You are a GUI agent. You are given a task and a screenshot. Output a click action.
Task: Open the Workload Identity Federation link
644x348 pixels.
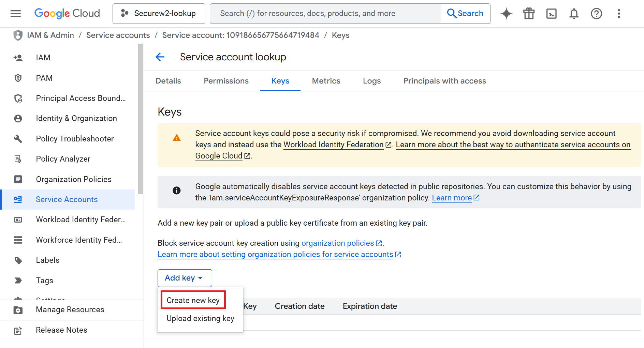tap(333, 145)
